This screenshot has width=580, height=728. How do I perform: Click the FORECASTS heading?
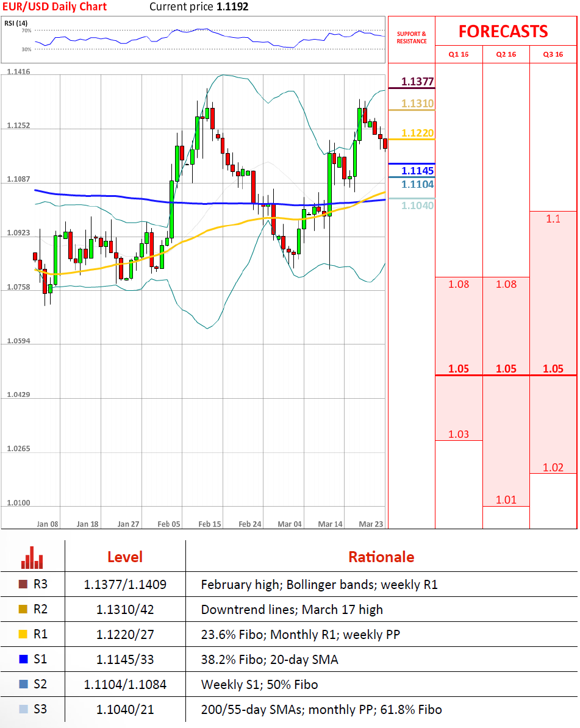[x=503, y=31]
